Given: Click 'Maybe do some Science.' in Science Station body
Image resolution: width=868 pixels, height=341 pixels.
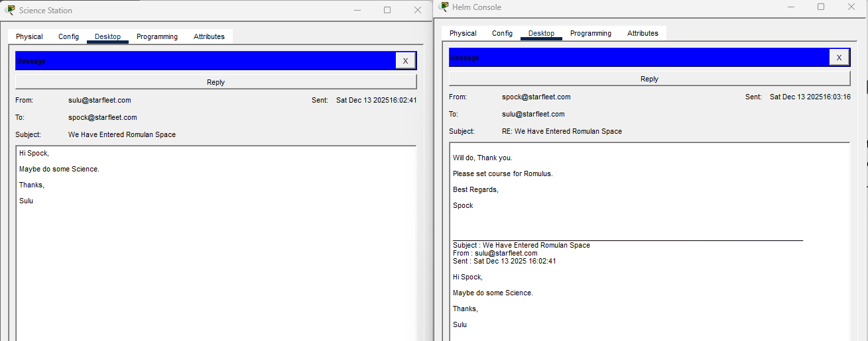Looking at the screenshot, I should pyautogui.click(x=59, y=169).
